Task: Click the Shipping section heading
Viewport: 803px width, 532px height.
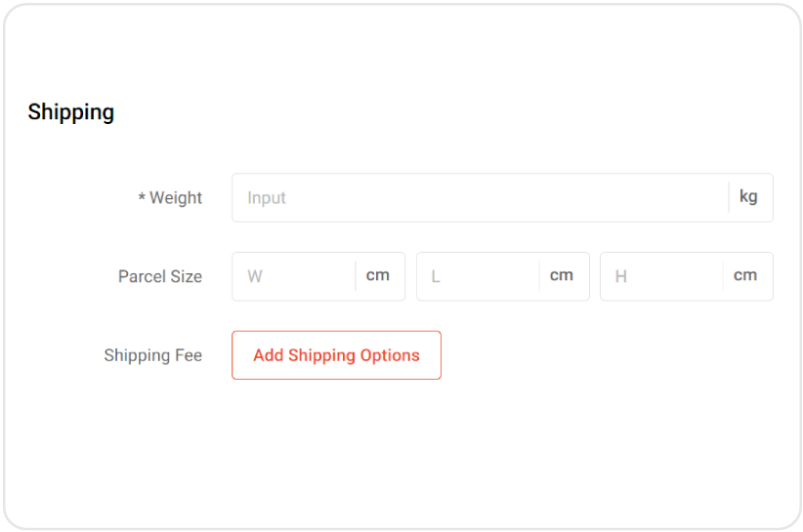Action: click(71, 112)
